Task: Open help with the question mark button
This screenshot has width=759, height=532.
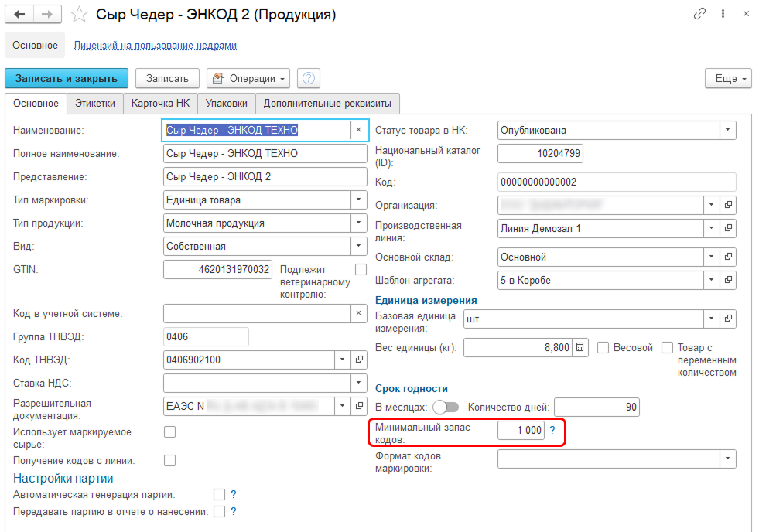Action: (309, 78)
